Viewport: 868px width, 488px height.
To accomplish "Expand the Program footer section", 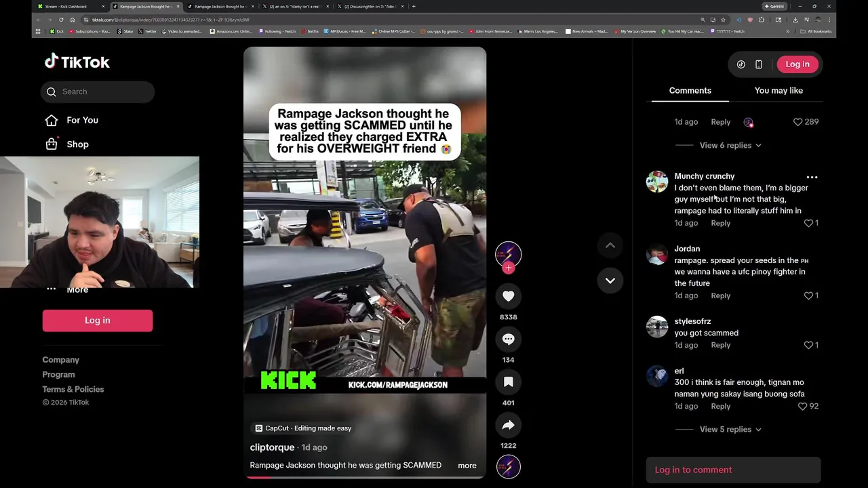I will [59, 374].
